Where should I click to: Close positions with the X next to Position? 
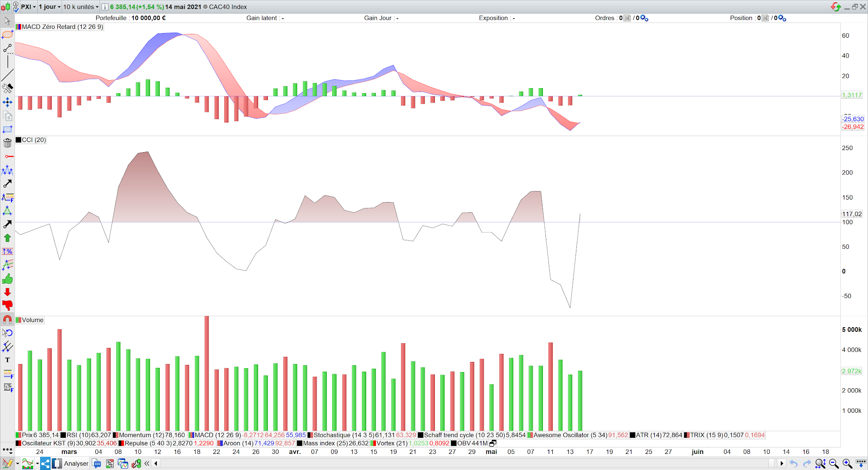coord(765,18)
